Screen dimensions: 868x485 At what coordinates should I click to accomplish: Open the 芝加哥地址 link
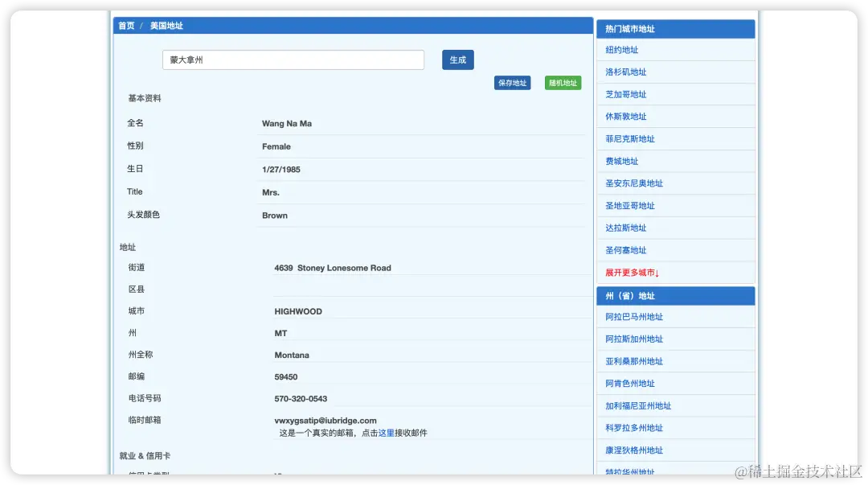click(x=625, y=94)
